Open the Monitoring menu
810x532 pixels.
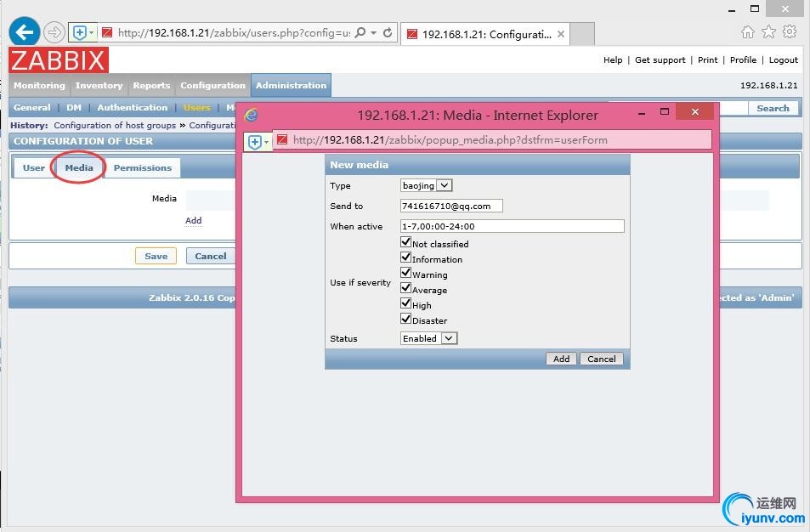point(39,85)
